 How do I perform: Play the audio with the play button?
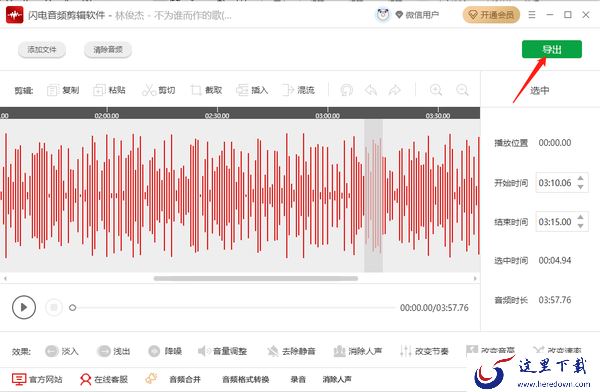24,307
